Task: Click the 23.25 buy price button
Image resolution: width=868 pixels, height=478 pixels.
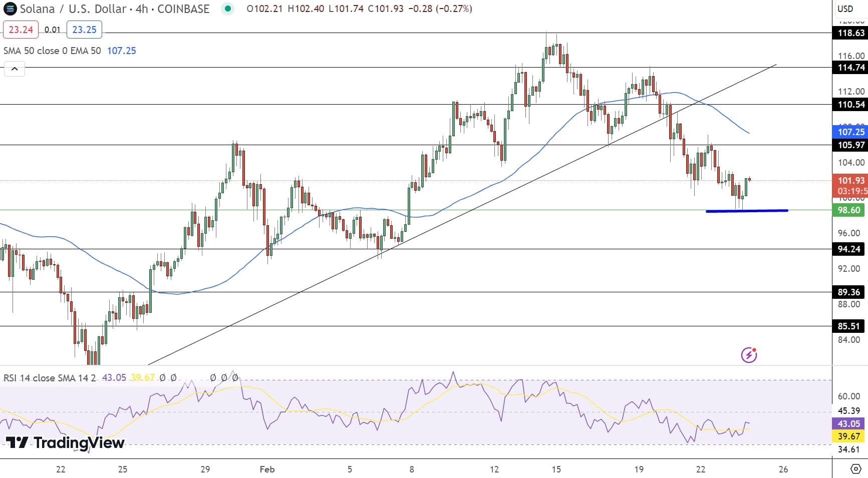Action: 84,30
